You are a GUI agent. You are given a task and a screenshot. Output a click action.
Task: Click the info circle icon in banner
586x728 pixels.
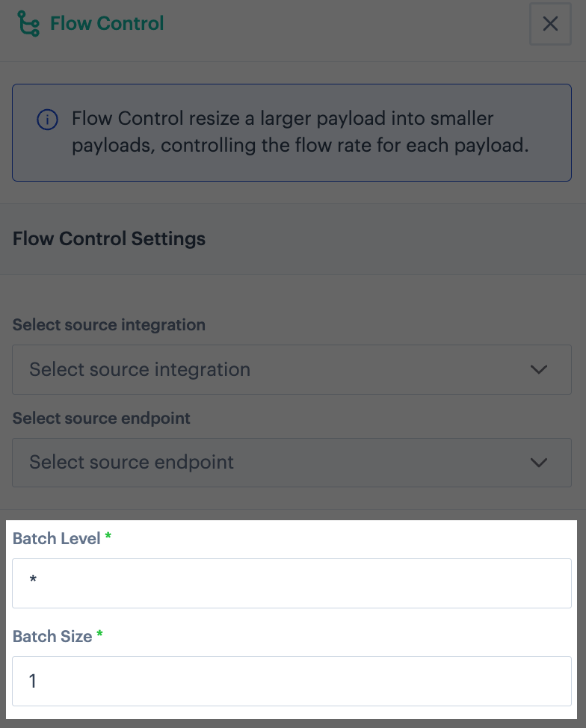point(47,120)
